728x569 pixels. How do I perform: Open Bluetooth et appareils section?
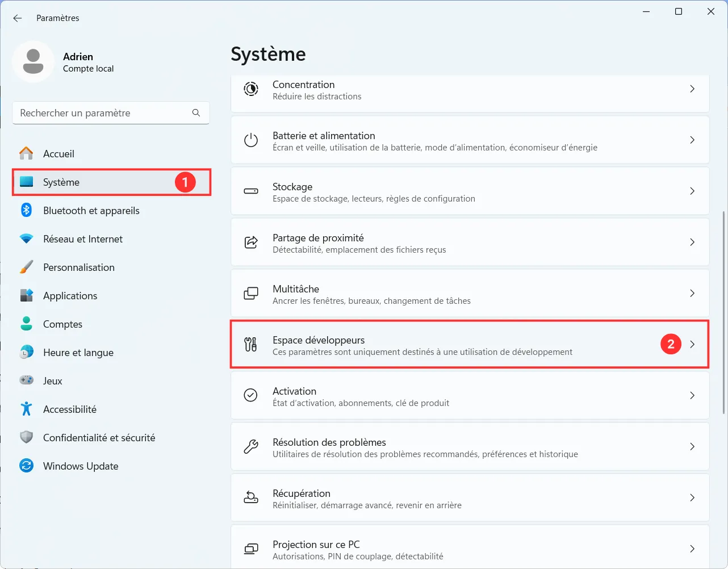coord(91,211)
